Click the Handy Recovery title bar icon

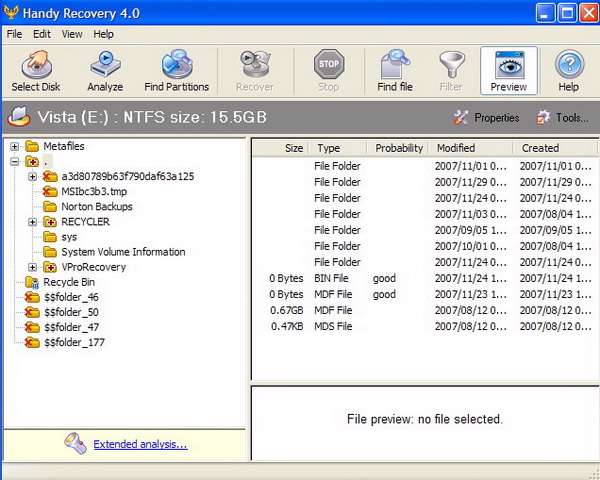(x=11, y=13)
